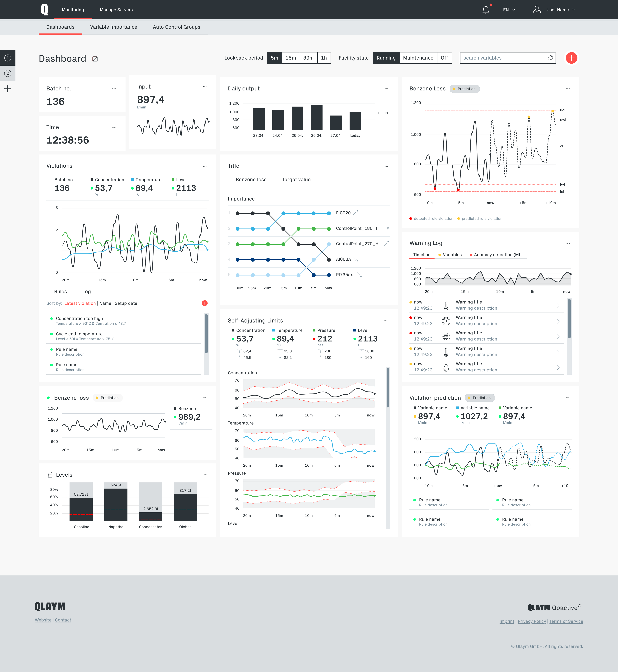Click trend arrow next to PI735ax
Screen dimensions: 618x672
pyautogui.click(x=359, y=275)
